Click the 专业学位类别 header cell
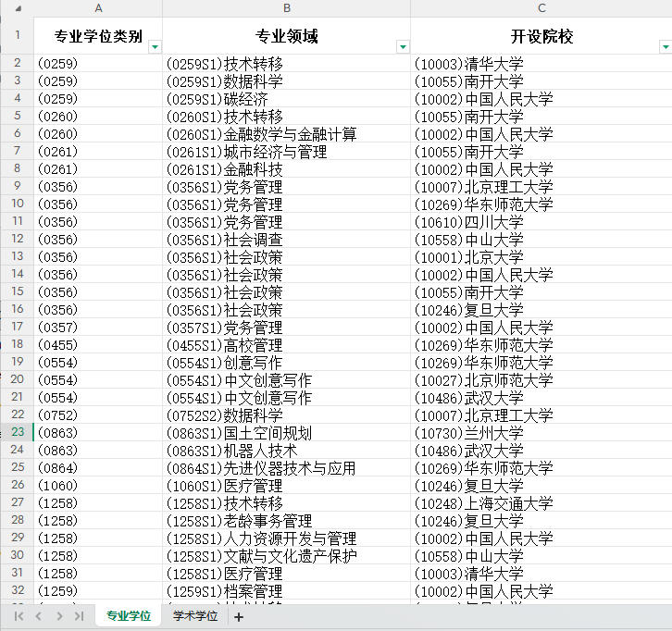 [x=98, y=36]
